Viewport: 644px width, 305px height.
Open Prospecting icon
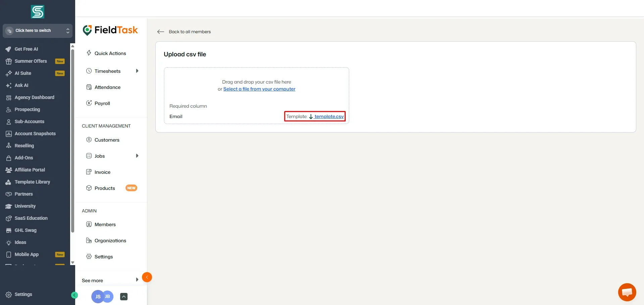8,109
